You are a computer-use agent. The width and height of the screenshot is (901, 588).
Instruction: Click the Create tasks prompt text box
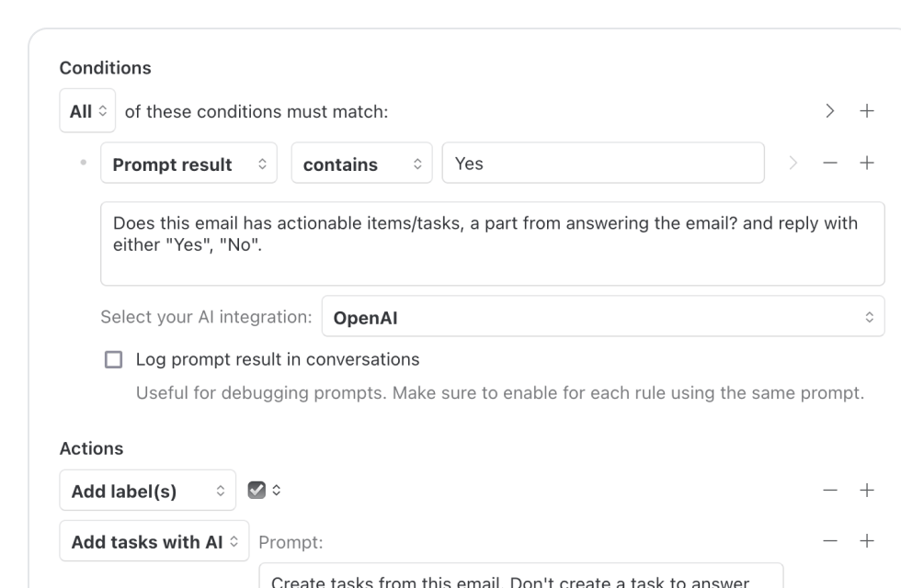tap(520, 576)
